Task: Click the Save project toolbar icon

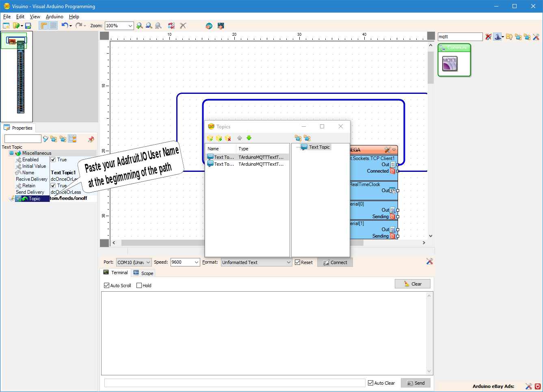Action: pyautogui.click(x=28, y=26)
